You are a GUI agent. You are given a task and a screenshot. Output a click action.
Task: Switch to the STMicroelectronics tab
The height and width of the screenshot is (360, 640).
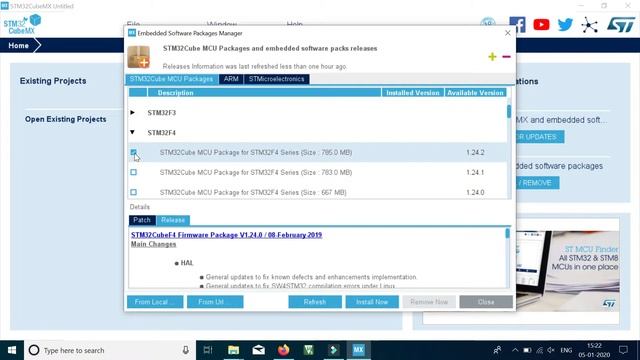(276, 79)
